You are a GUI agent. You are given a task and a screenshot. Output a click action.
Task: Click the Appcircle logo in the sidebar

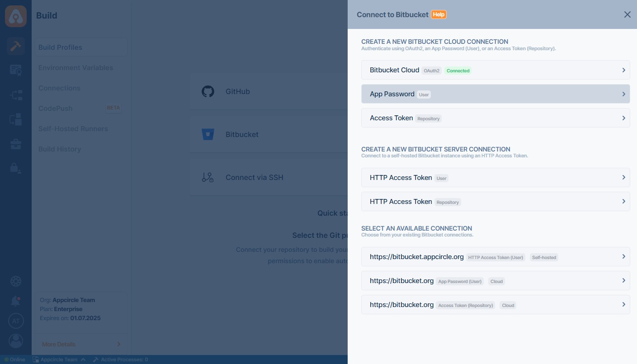(16, 16)
